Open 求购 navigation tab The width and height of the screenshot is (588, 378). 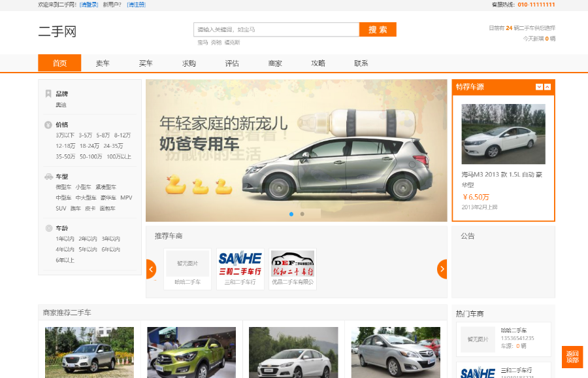189,63
